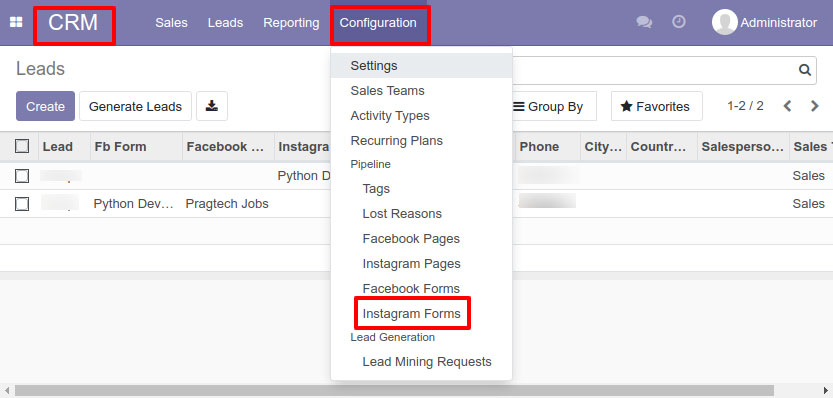Open Instagram Forms menu entry
The image size is (833, 398).
pyautogui.click(x=421, y=314)
